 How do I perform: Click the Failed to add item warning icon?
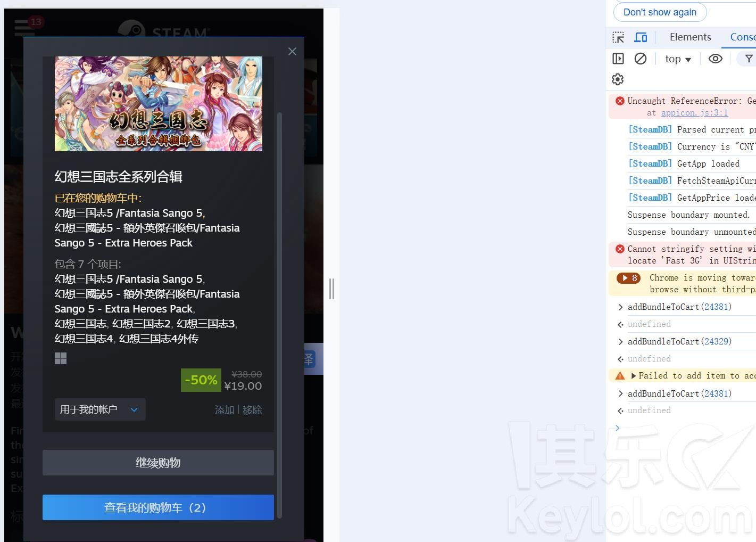(x=620, y=376)
